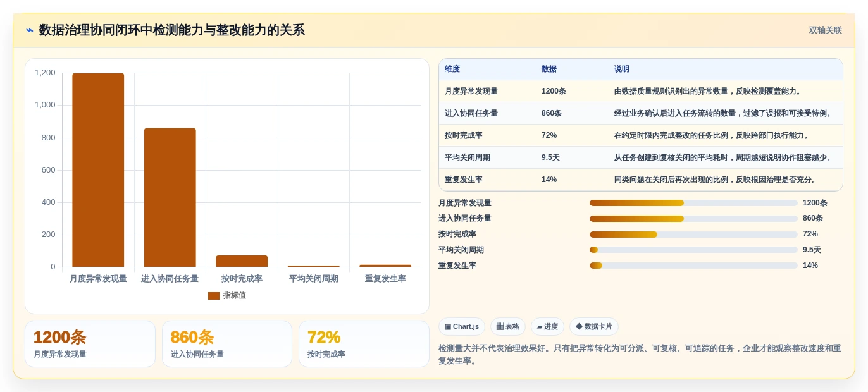
Task: Click the 平均关闭周期 progress bar
Action: coord(693,250)
